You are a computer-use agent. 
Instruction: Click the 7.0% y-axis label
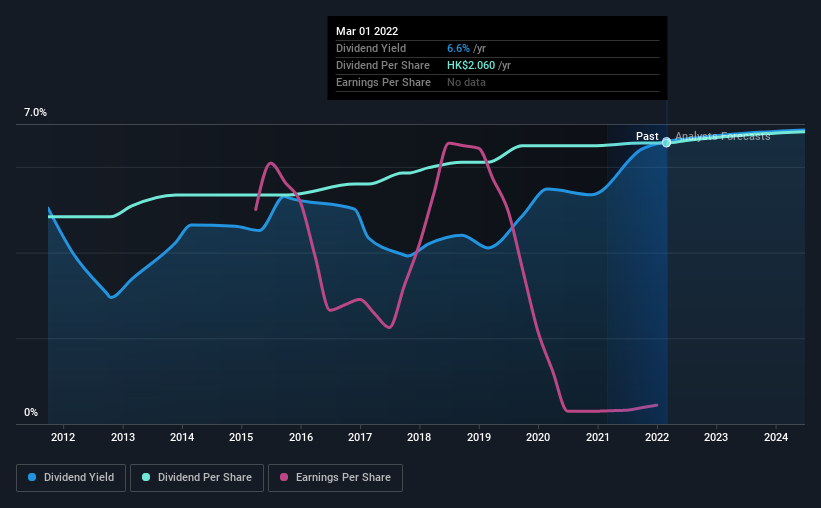pos(35,113)
